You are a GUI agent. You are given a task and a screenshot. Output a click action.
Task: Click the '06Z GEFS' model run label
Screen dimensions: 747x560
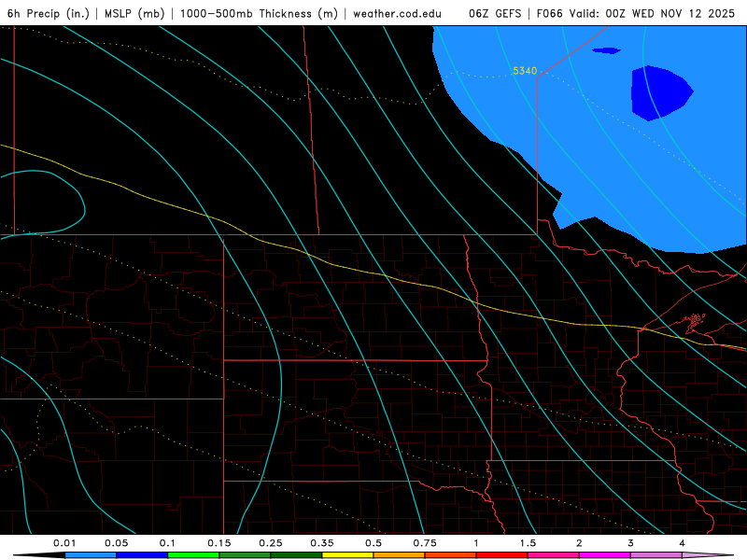pos(495,13)
